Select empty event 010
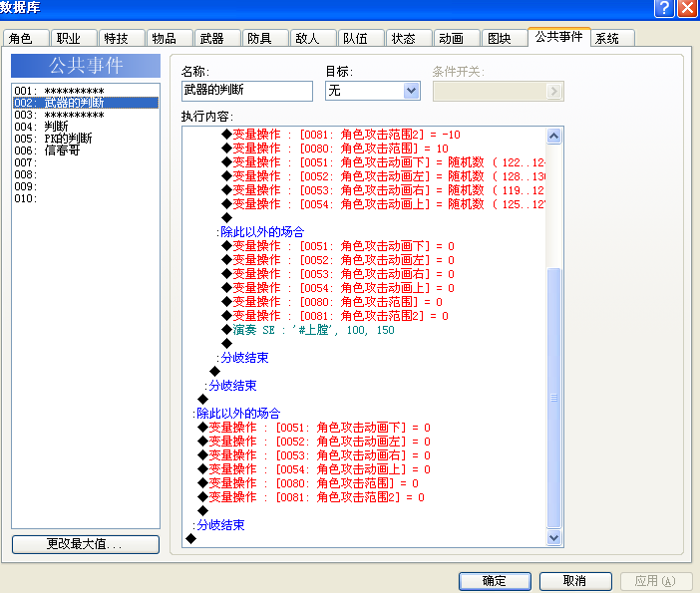Viewport: 700px width, 593px height. tap(86, 199)
